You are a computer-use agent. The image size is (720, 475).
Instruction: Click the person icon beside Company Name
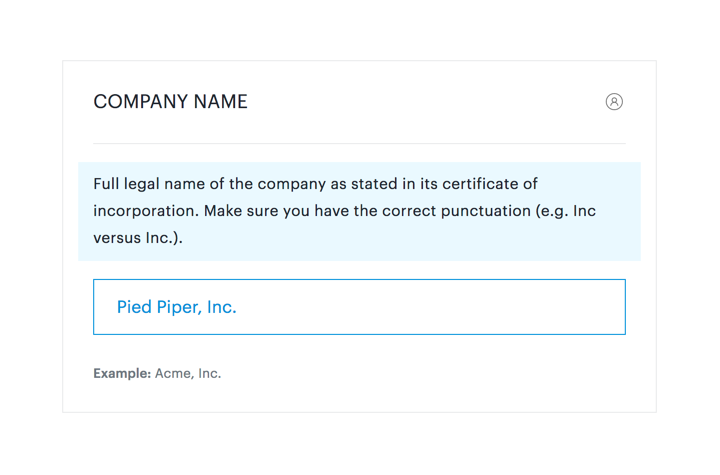[614, 102]
